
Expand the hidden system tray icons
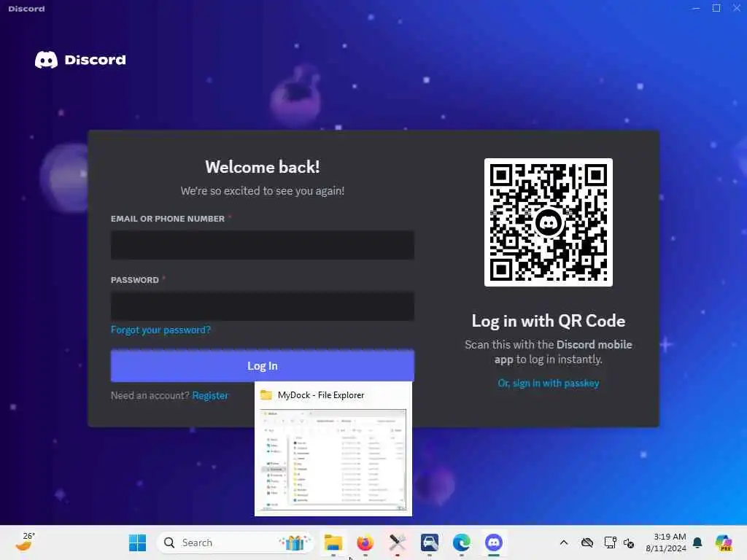(564, 542)
